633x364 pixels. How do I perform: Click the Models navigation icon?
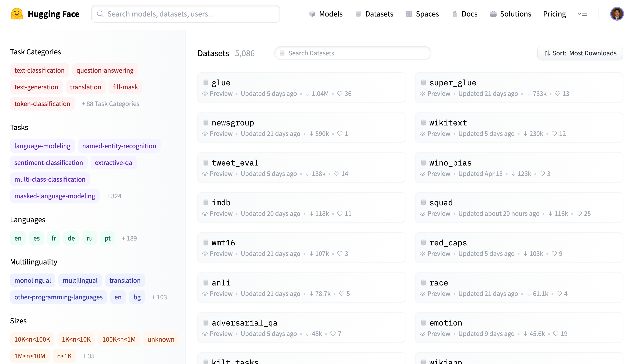pyautogui.click(x=312, y=14)
